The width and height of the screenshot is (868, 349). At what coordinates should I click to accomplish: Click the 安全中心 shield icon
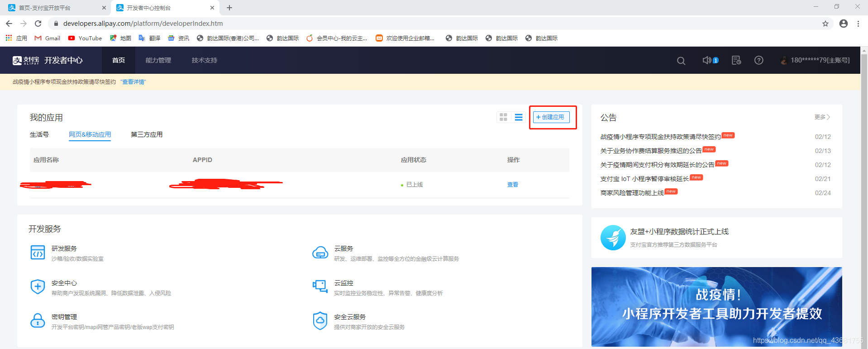pyautogui.click(x=38, y=287)
